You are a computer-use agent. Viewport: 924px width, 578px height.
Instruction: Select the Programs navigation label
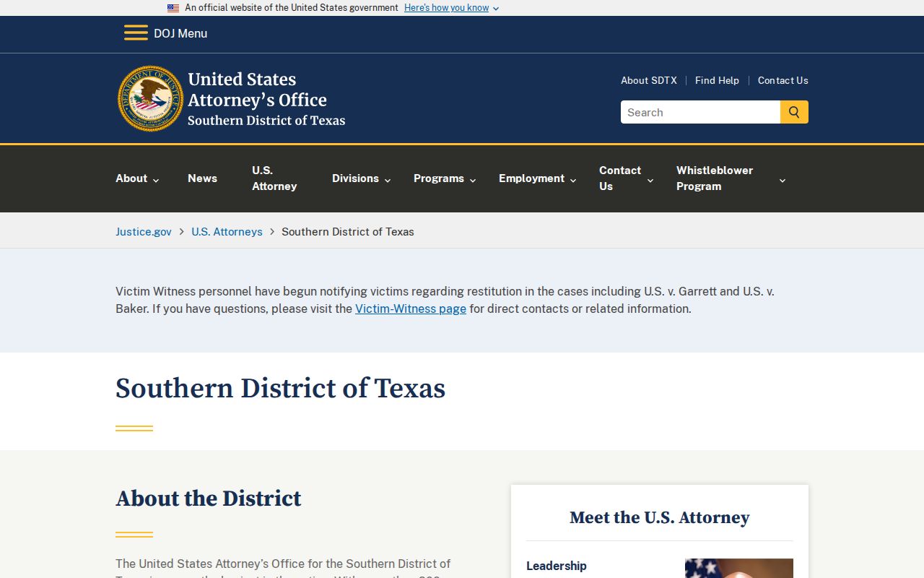click(x=439, y=178)
